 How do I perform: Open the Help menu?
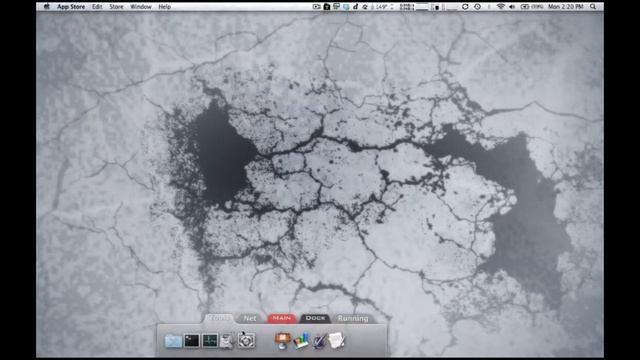tap(164, 7)
